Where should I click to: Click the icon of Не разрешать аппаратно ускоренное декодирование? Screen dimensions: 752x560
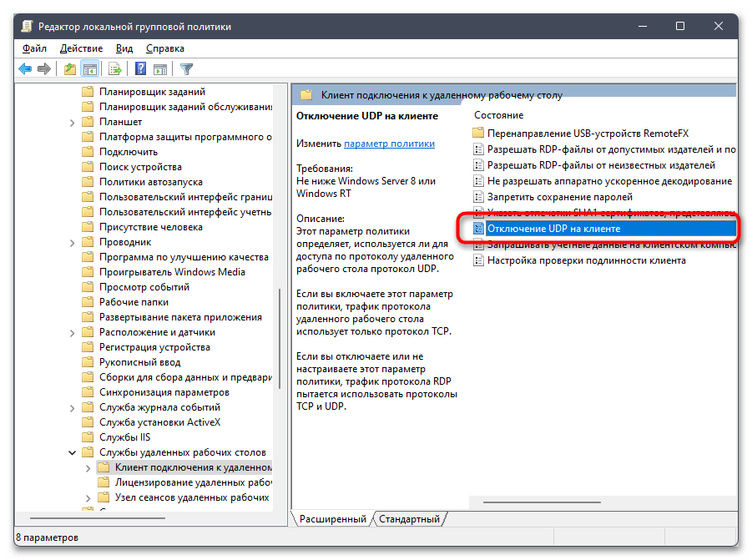(478, 181)
